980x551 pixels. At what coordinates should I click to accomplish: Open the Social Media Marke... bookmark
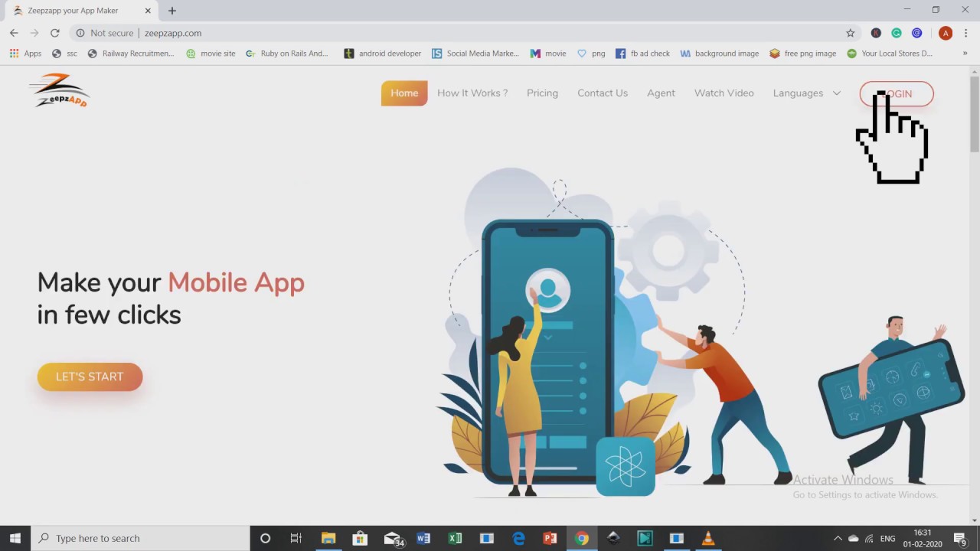(475, 54)
